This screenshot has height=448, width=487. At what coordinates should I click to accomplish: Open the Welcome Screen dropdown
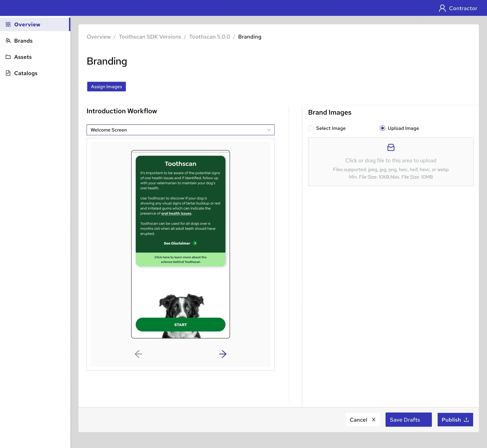(180, 130)
